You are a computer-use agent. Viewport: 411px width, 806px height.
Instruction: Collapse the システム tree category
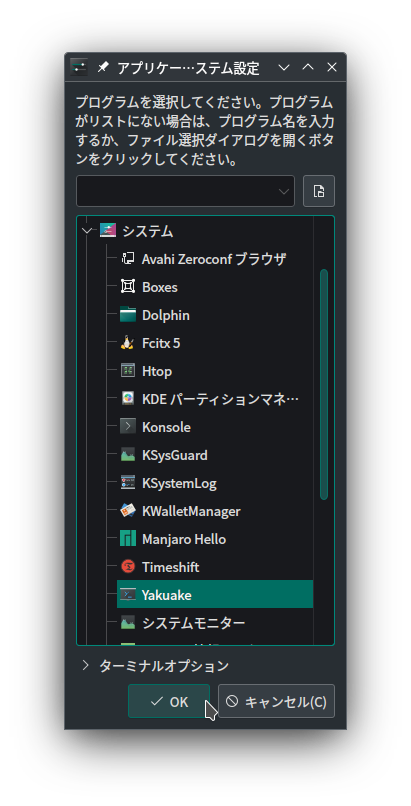click(x=87, y=231)
